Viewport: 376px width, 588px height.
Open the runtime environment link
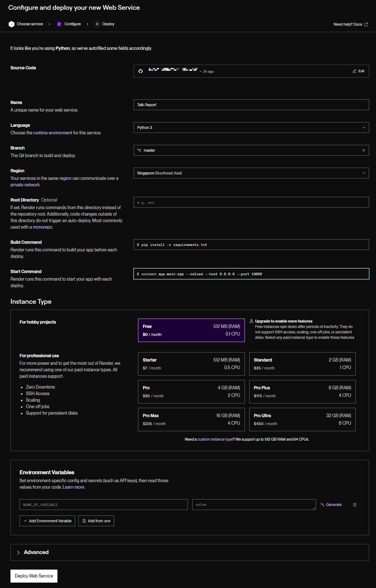pyautogui.click(x=53, y=133)
